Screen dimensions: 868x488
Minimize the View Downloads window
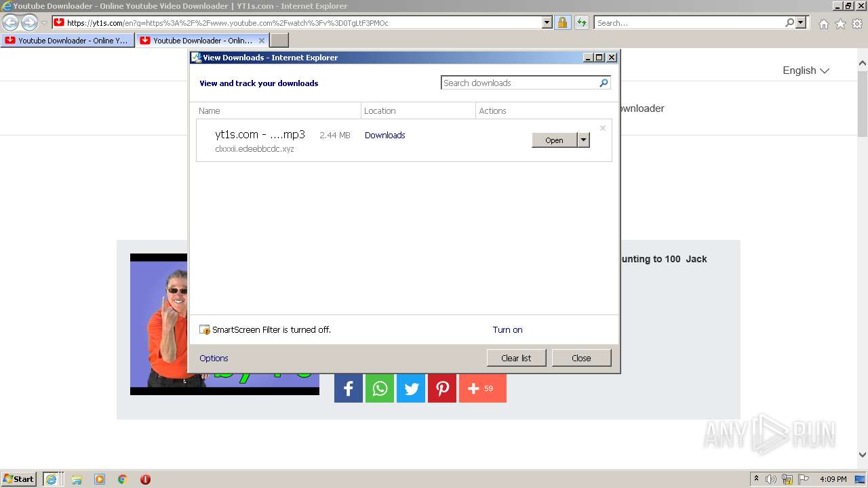point(589,58)
